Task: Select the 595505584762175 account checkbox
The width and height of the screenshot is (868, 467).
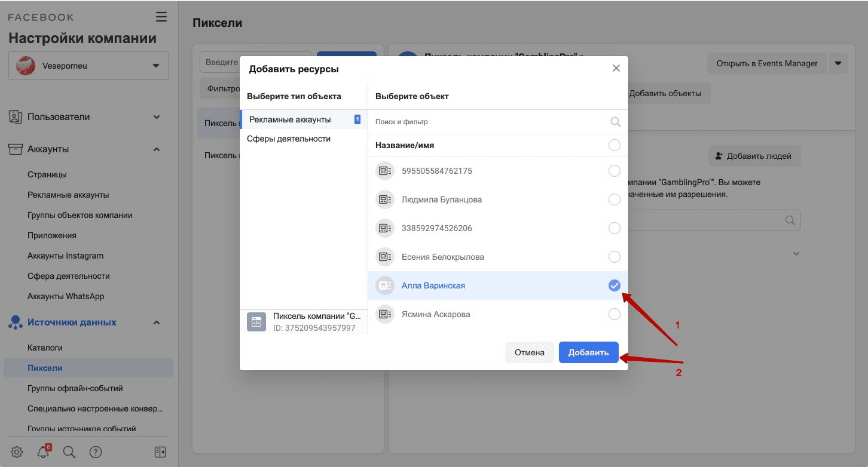Action: coord(614,171)
